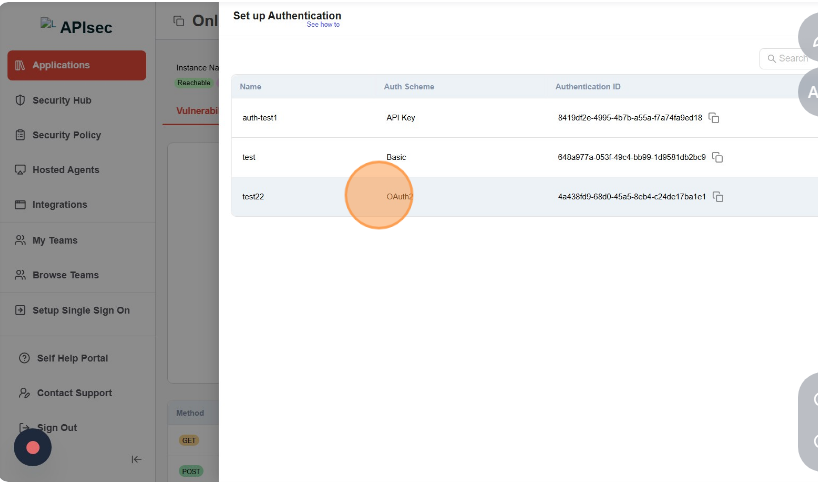Click the Self Help question mark icon
Image resolution: width=818 pixels, height=483 pixels.
24,358
